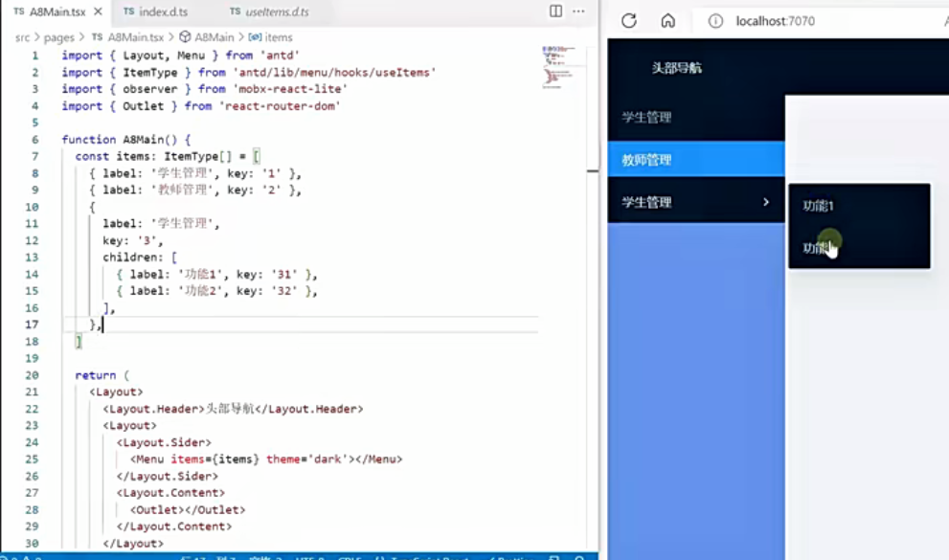949x560 pixels.
Task: Select the 教师管理 sidebar menu item
Action: click(696, 160)
